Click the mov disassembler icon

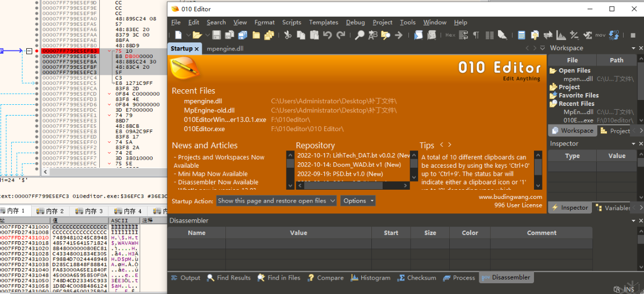pyautogui.click(x=600, y=35)
